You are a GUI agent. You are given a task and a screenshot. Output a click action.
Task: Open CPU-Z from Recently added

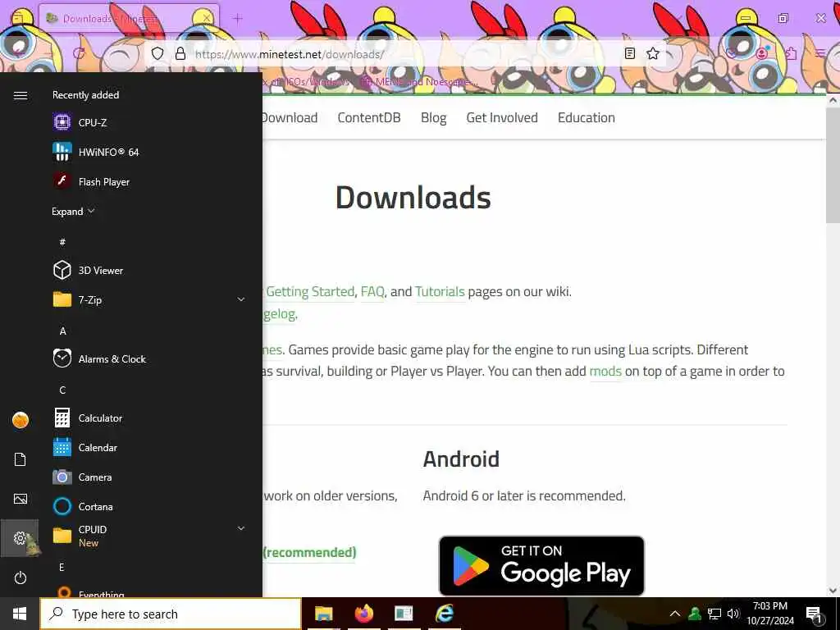pos(150,123)
